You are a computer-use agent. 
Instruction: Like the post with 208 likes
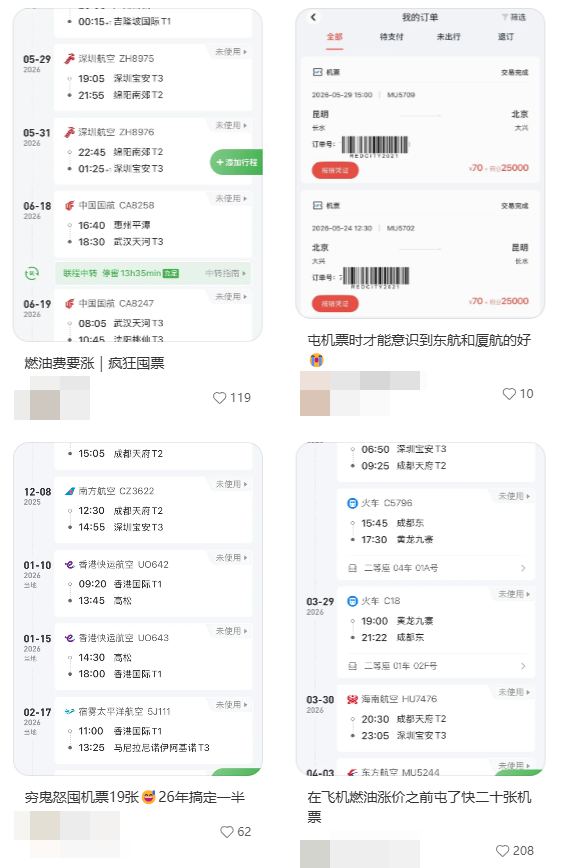coord(502,851)
